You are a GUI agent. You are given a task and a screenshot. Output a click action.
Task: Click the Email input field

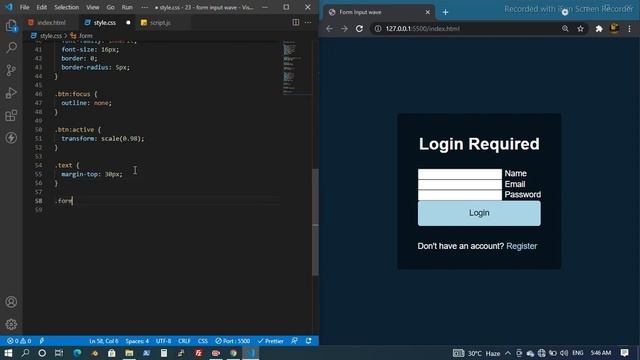(460, 184)
